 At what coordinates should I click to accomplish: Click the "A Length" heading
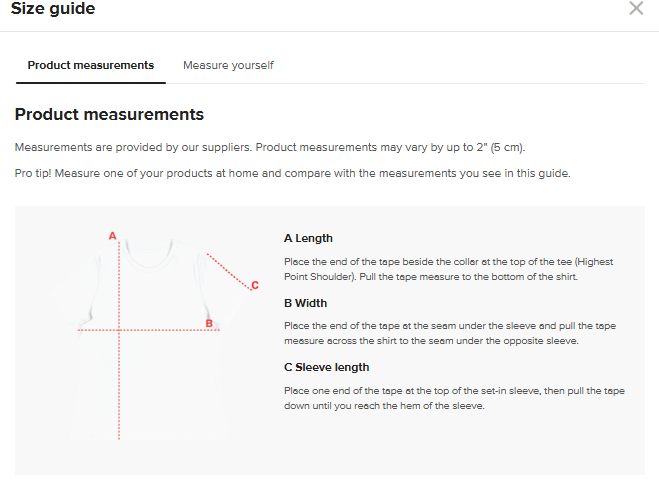[x=308, y=238]
